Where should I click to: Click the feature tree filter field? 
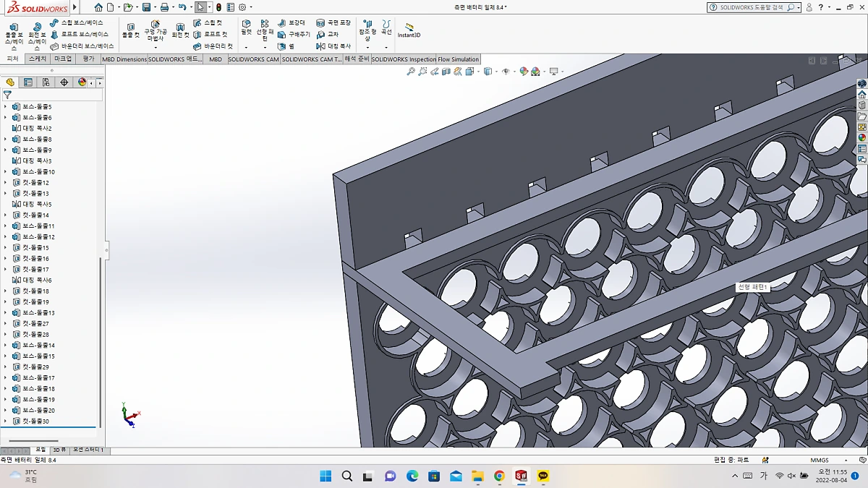click(52, 95)
